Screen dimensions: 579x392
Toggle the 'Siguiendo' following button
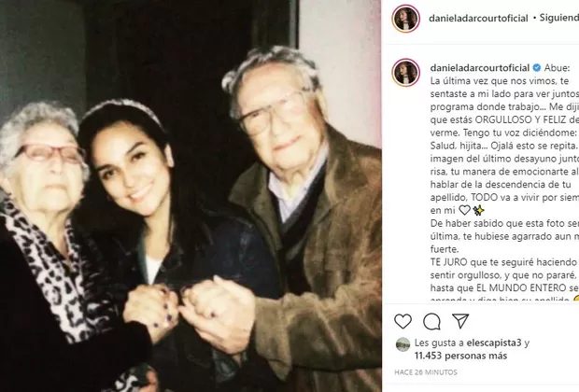[x=559, y=18]
